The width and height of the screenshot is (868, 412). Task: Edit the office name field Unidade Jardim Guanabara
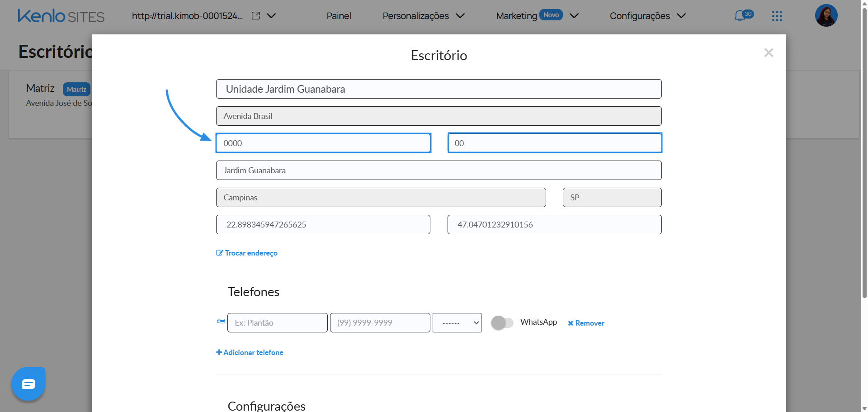tap(439, 89)
